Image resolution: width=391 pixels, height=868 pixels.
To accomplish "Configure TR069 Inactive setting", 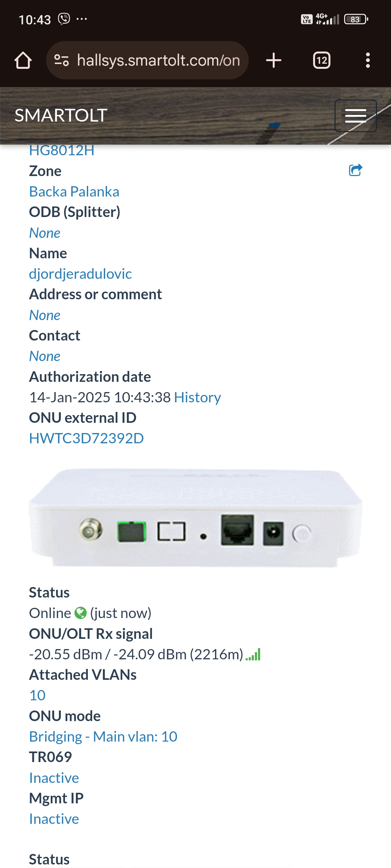I will point(54,777).
